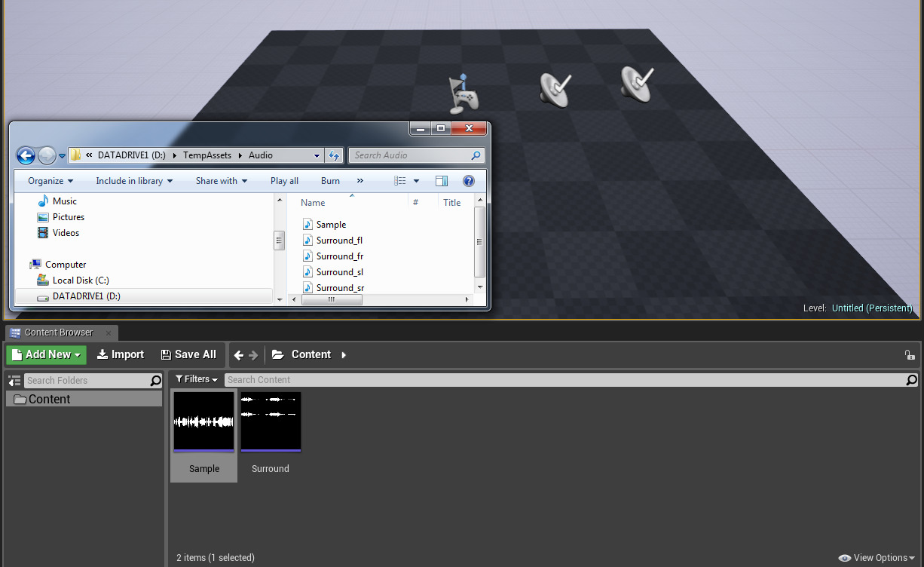This screenshot has height=567, width=924.
Task: Open the Filters dropdown
Action: click(197, 379)
